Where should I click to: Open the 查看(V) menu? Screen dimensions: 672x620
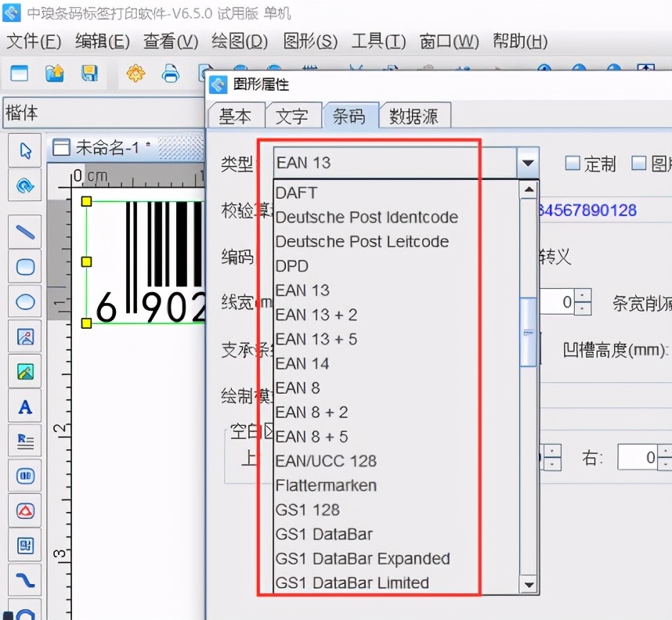(171, 41)
